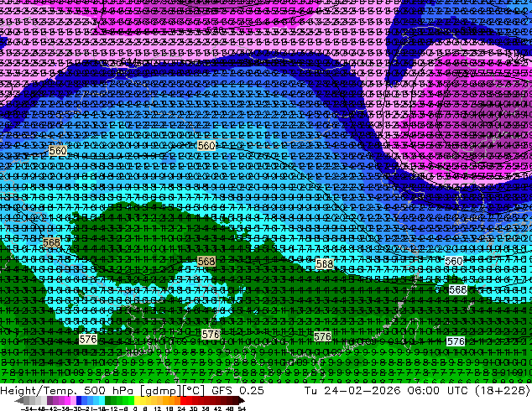Viewport: 532px width, 411px height.
Task: Click the '54' legend scale value
Action: pos(241,408)
